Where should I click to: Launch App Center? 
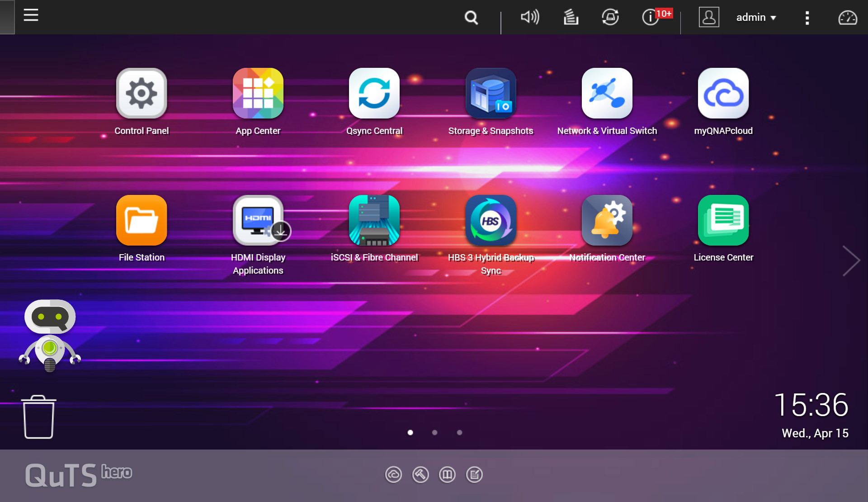(x=258, y=93)
